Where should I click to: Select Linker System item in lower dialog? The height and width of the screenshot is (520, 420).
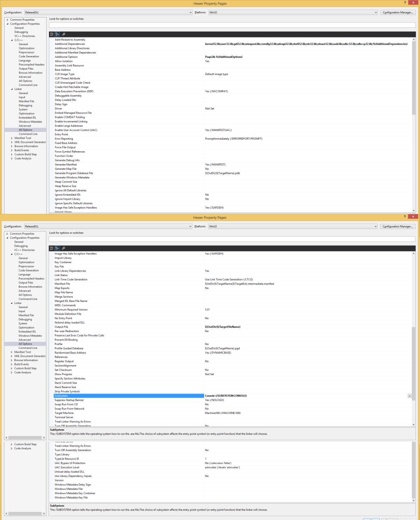pyautogui.click(x=23, y=324)
